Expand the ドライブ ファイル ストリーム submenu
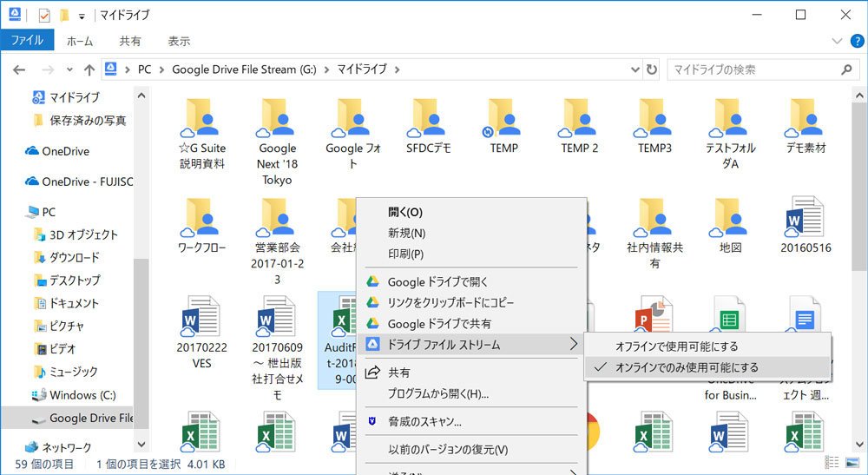 [471, 345]
